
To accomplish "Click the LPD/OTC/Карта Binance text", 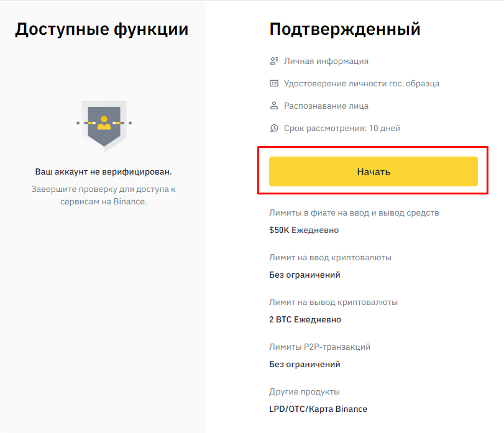I will point(318,409).
